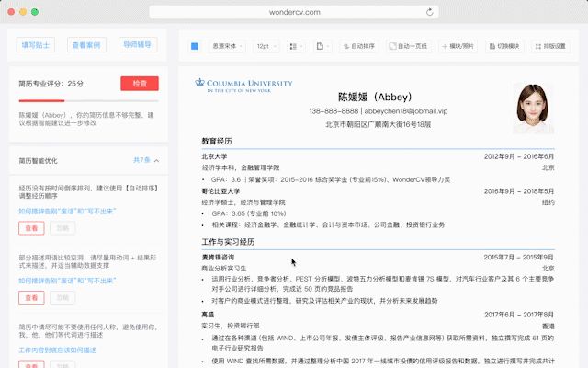The image size is (588, 368).
Task: Click the PEST analysis bullet under 麦肯锡咨询
Action: (382, 284)
